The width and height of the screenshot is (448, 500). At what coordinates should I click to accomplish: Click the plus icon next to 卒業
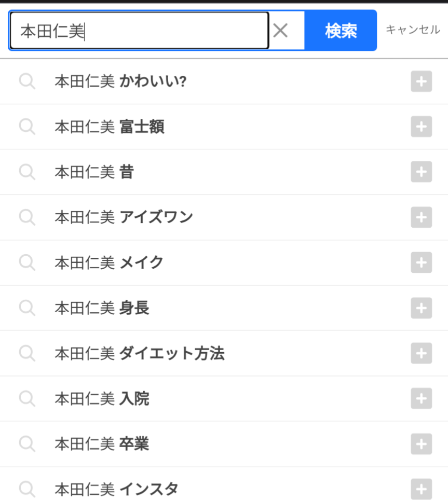click(x=421, y=444)
